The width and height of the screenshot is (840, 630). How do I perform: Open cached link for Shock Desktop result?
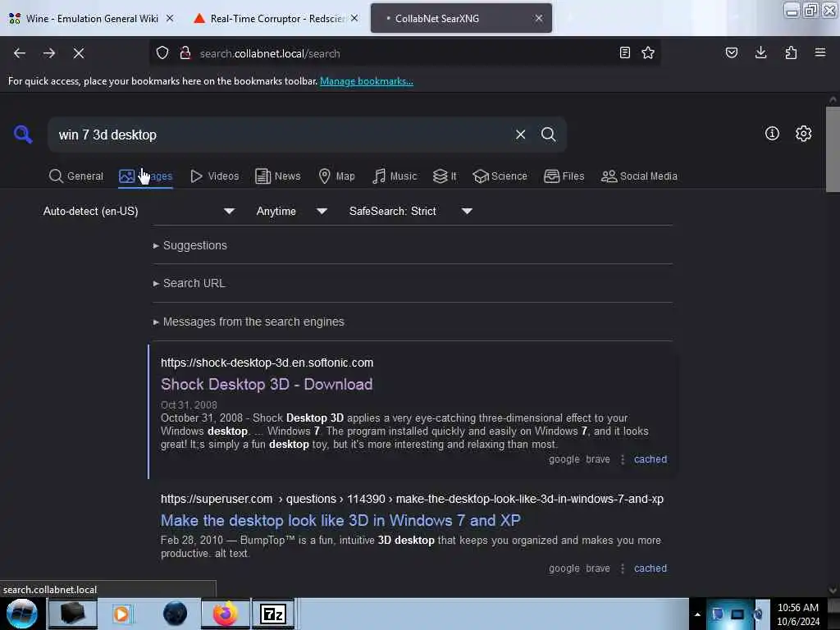pyautogui.click(x=651, y=459)
